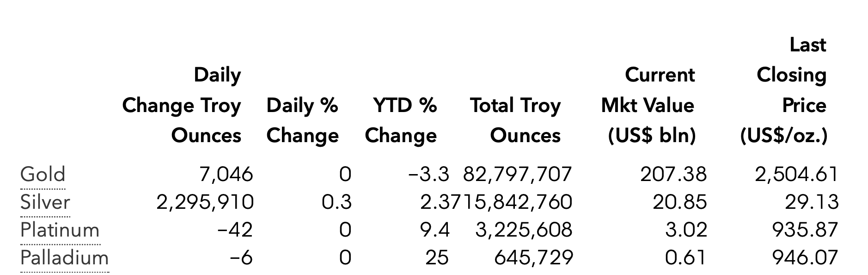The width and height of the screenshot is (868, 275).
Task: Open the Gold link
Action: pyautogui.click(x=43, y=175)
